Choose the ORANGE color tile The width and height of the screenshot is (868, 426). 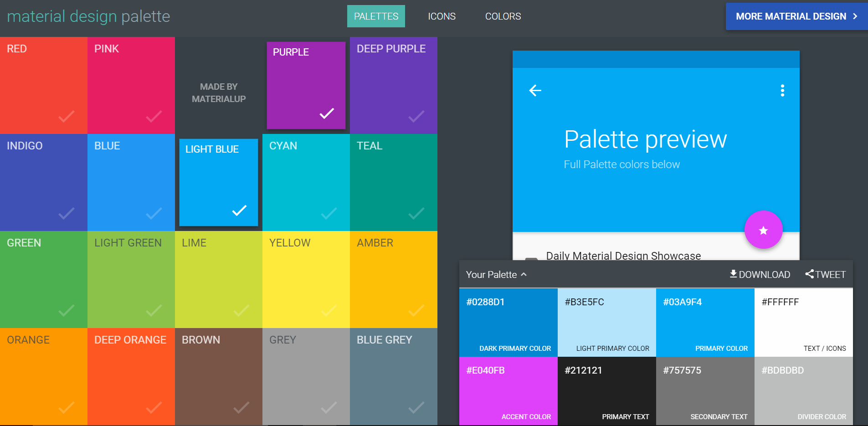44,376
